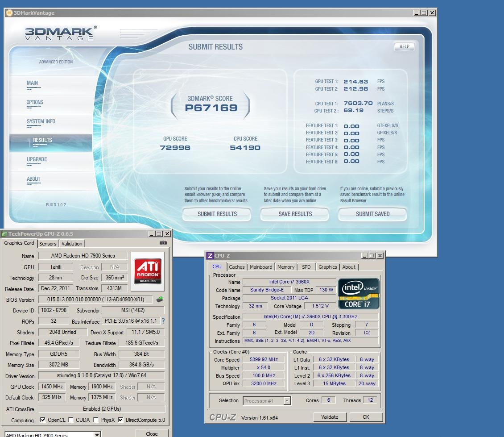The width and height of the screenshot is (504, 437).
Task: Click the Intel Core i7 logo in CPU-Z
Action: click(x=359, y=294)
